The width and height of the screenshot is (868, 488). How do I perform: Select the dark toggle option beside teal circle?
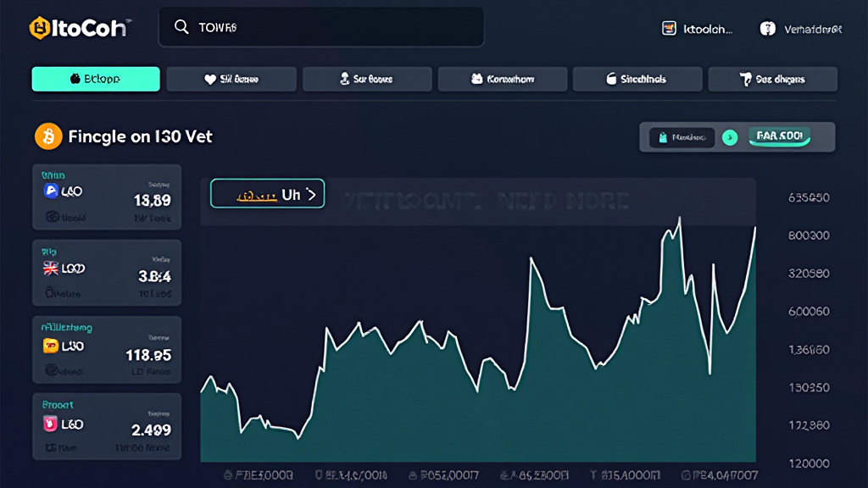682,137
